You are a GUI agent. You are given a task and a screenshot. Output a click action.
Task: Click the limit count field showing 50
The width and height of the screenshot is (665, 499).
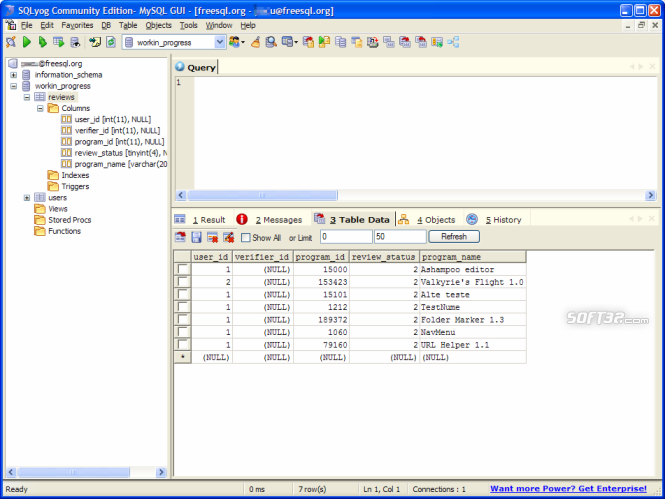click(400, 237)
